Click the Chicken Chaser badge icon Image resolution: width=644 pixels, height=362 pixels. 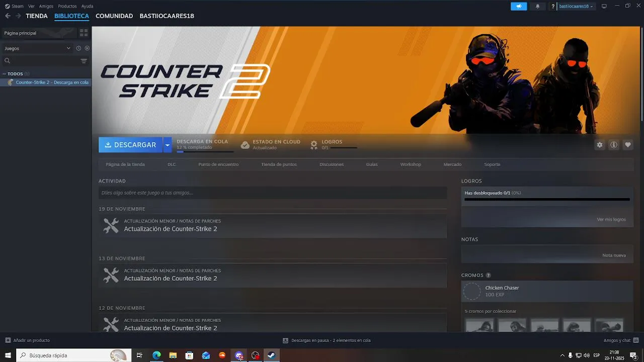point(472,291)
